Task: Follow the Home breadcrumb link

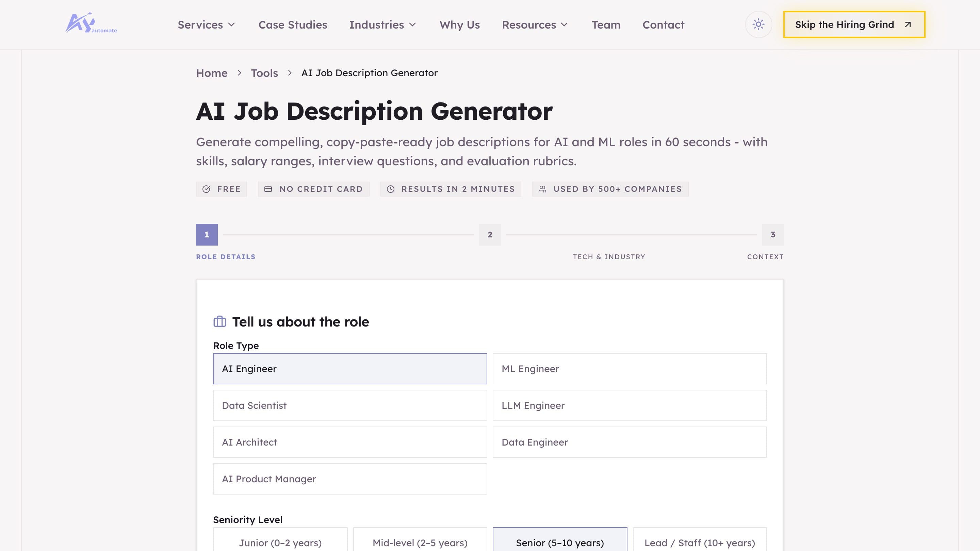Action: tap(212, 73)
